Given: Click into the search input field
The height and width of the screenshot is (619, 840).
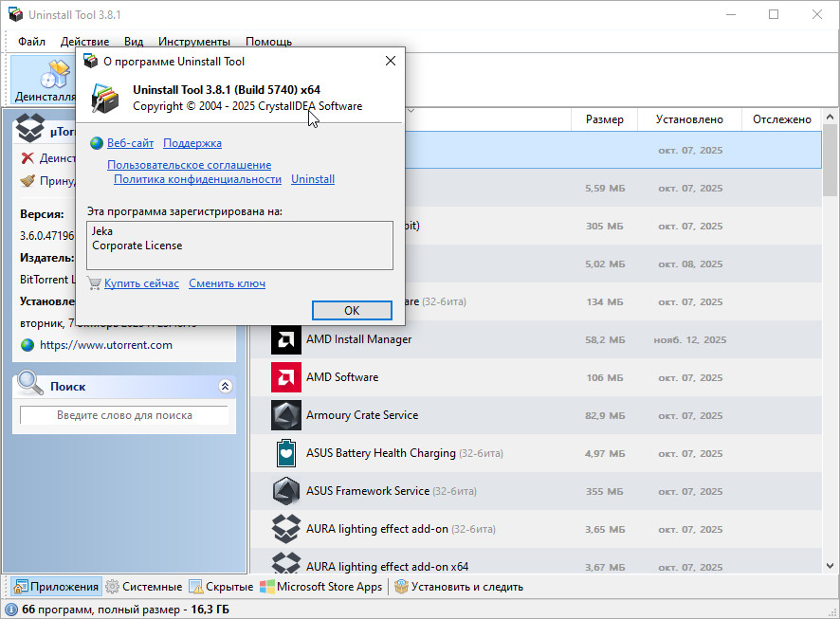Looking at the screenshot, I should (124, 415).
